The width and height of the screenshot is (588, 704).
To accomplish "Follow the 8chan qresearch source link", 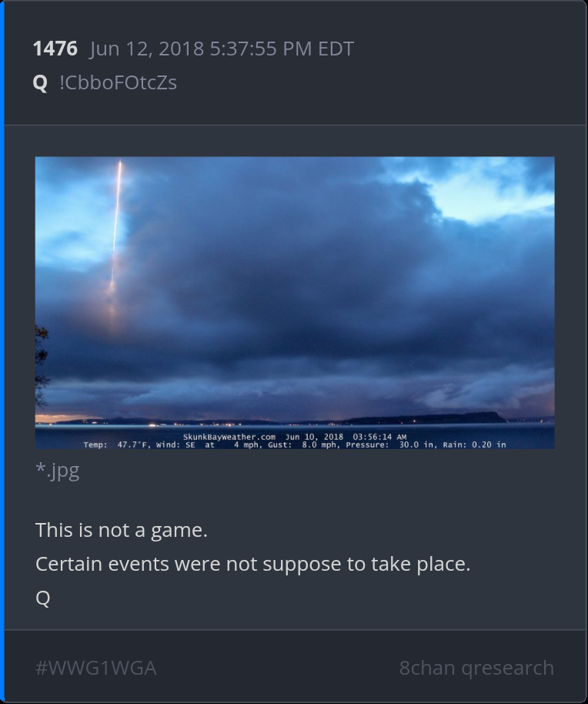I will 476,668.
